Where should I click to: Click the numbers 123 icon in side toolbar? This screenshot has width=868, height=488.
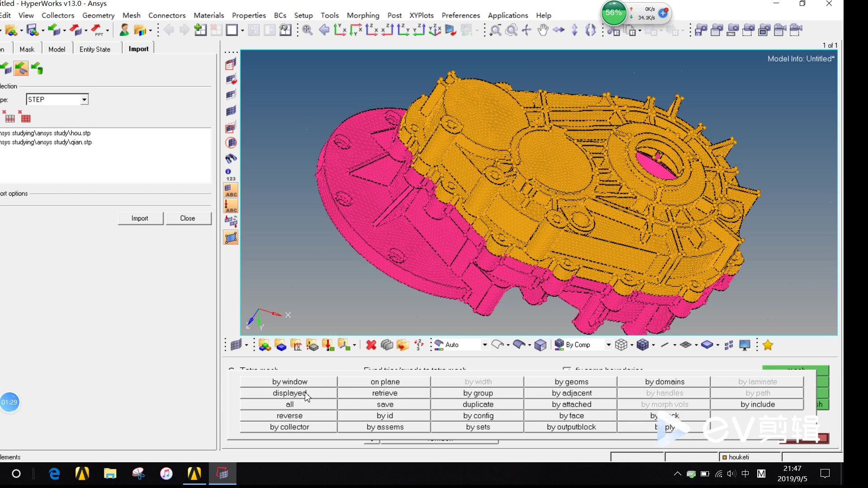click(231, 174)
